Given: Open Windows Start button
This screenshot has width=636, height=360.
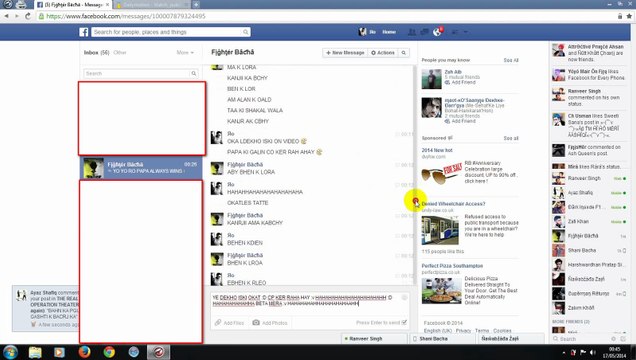Looking at the screenshot, I should click(x=10, y=352).
